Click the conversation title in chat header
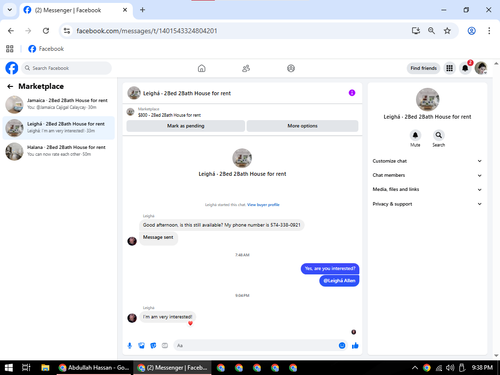 coord(187,93)
